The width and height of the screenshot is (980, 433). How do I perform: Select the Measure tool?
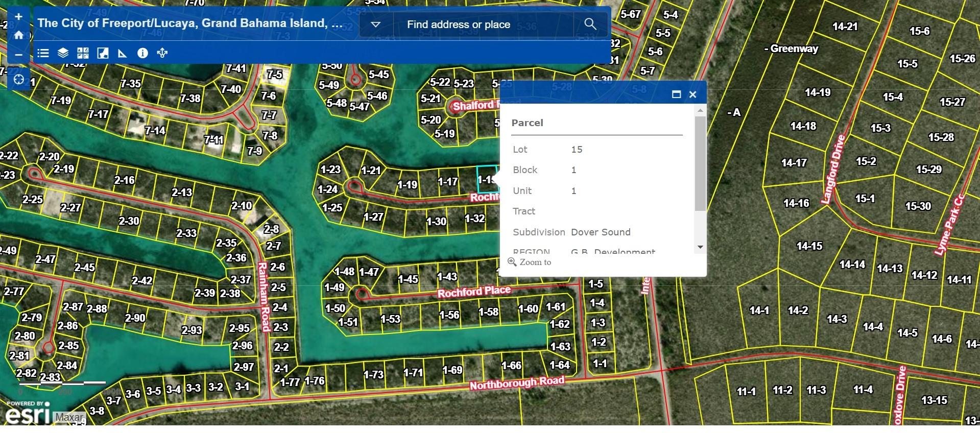click(123, 53)
